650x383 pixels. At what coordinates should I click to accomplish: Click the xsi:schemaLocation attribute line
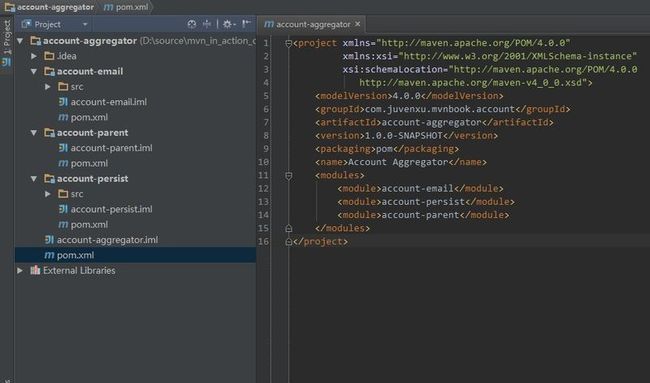coord(490,70)
